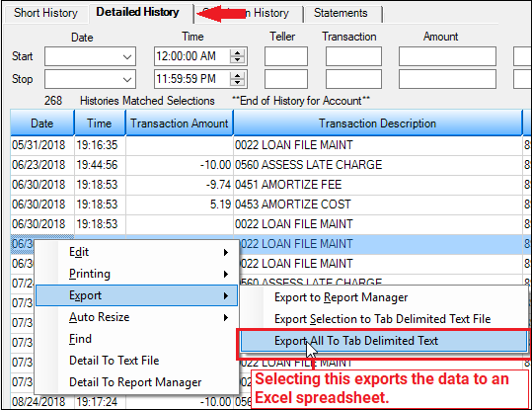Screen dimensions: 532x410
Task: Open the Statements tab
Action: [341, 13]
